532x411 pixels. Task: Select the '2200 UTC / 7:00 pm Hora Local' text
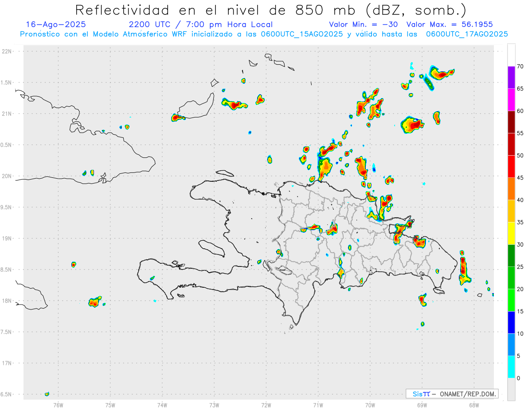point(200,25)
